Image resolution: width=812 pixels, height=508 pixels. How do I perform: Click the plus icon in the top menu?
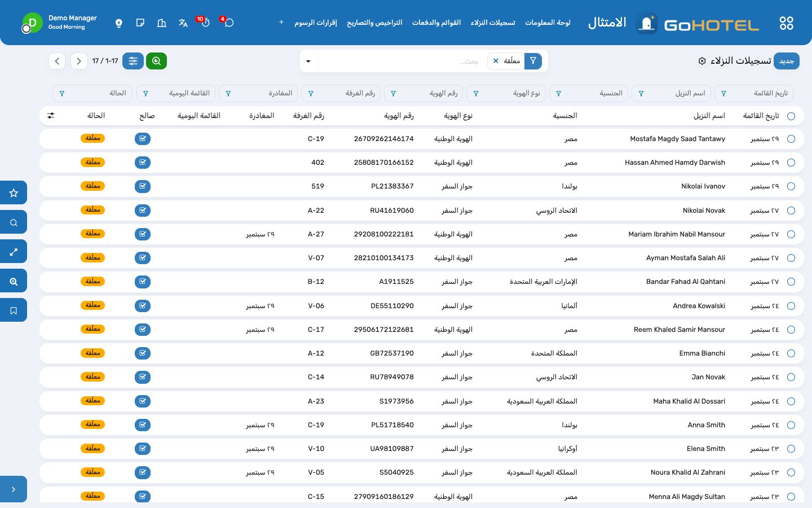281,23
